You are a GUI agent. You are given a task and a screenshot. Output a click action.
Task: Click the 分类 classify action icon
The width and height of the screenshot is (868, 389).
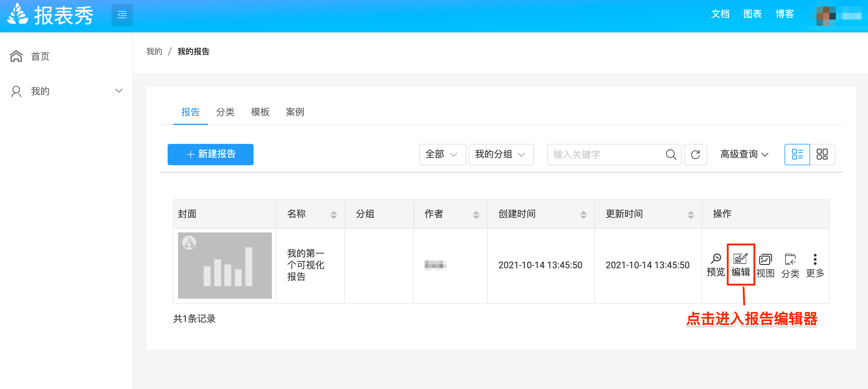coord(790,266)
